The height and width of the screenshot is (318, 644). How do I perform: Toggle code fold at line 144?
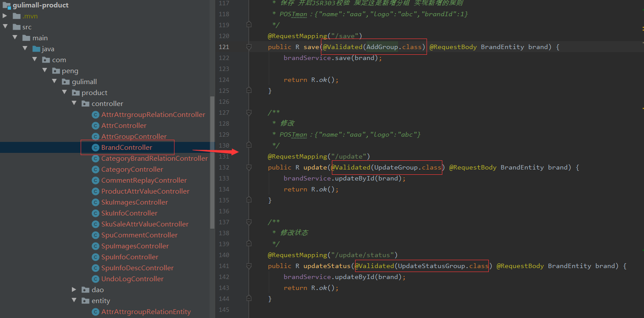249,299
